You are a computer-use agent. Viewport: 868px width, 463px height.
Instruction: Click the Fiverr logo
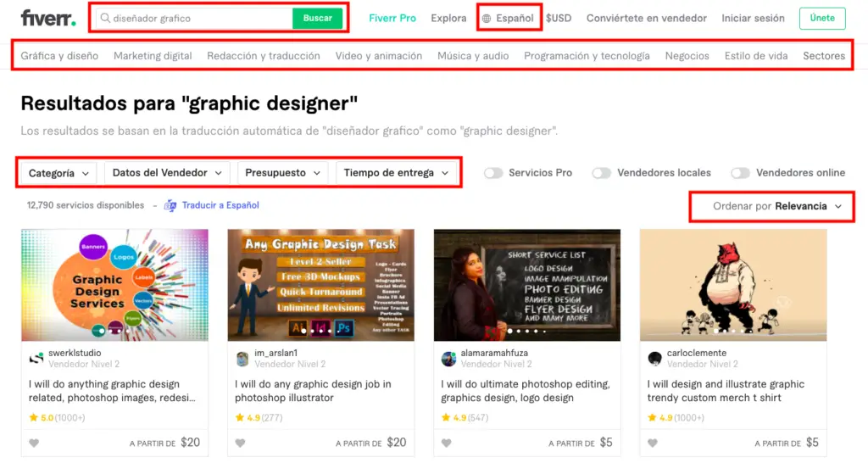[x=48, y=19]
